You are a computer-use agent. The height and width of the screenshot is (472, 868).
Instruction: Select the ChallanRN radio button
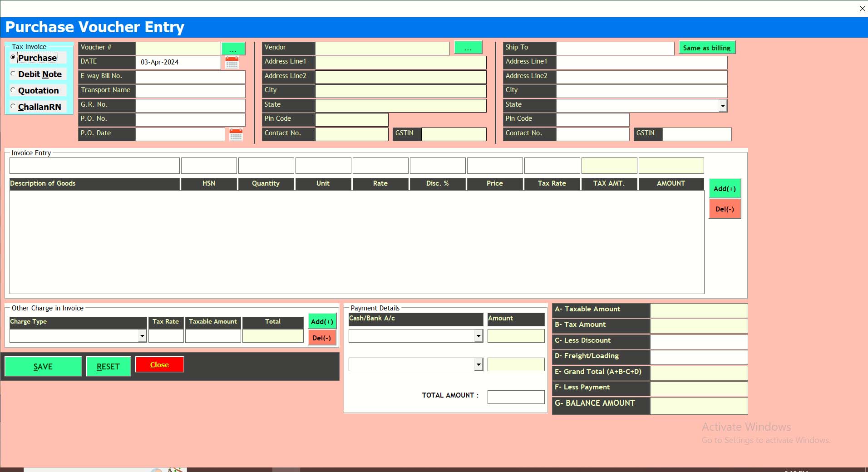pyautogui.click(x=13, y=107)
